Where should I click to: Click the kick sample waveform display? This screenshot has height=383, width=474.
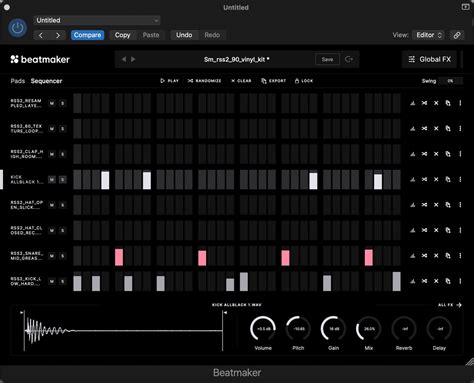coord(123,331)
